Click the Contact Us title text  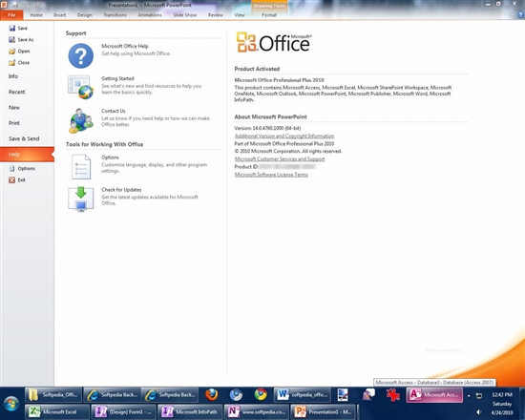tap(114, 111)
